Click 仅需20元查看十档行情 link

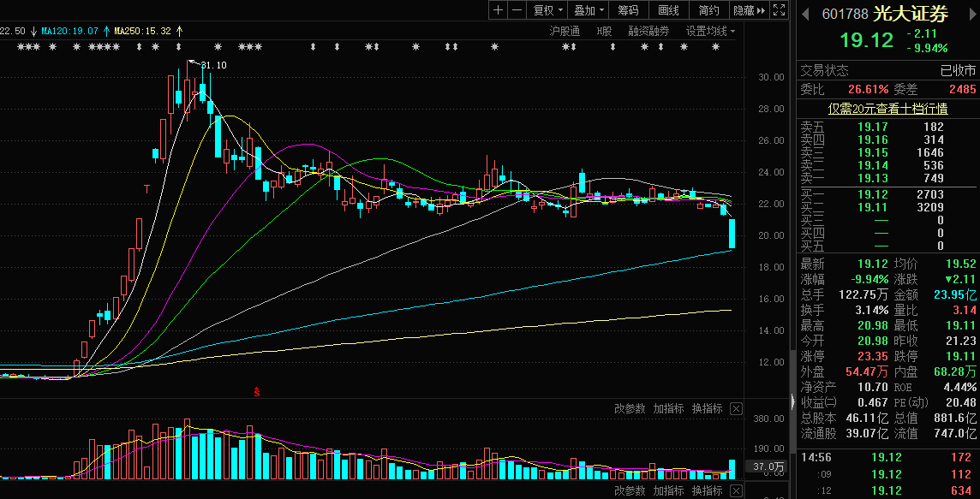click(887, 109)
